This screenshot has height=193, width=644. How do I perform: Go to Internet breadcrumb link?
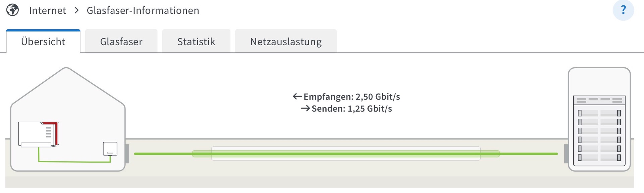[48, 10]
